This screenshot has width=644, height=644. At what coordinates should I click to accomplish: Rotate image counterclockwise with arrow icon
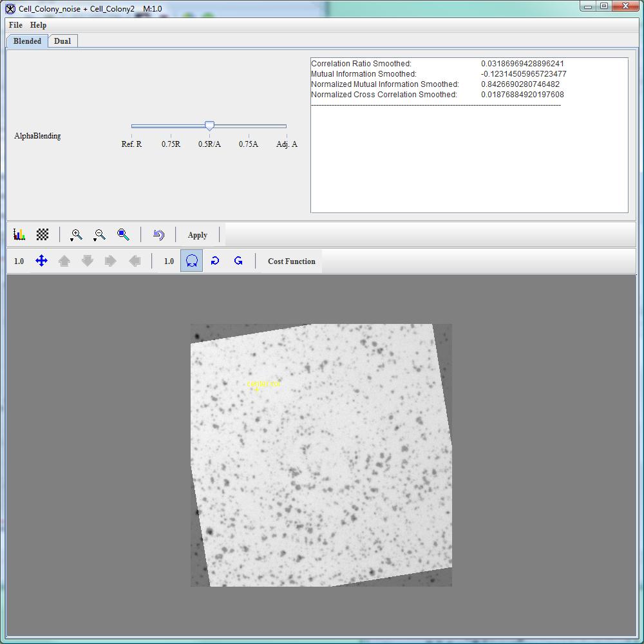(238, 261)
